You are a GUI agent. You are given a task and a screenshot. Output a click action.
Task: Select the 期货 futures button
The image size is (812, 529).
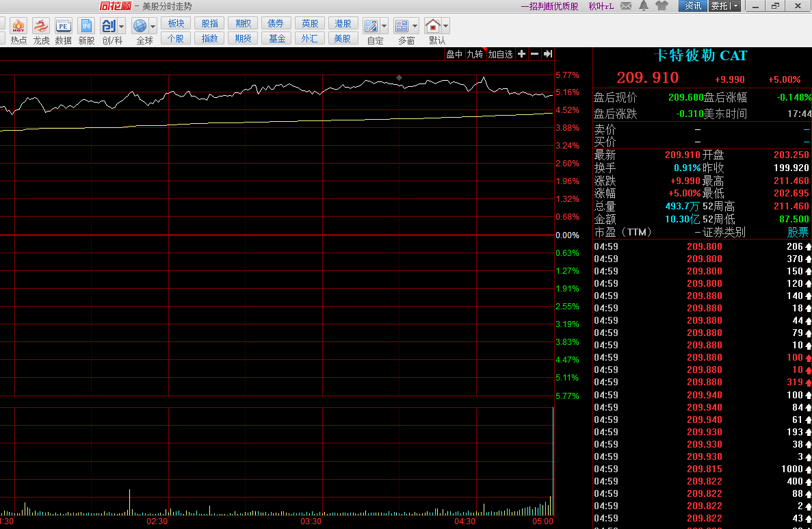[x=243, y=38]
